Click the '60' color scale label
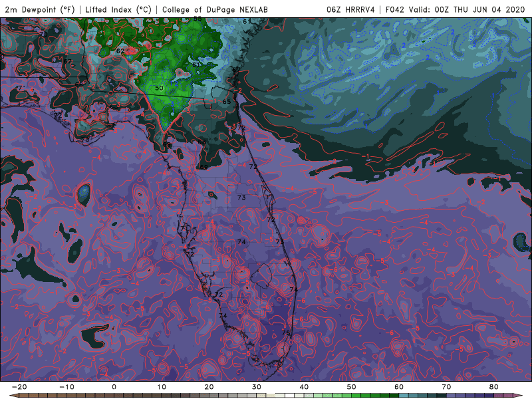The image size is (532, 399). tap(399, 387)
